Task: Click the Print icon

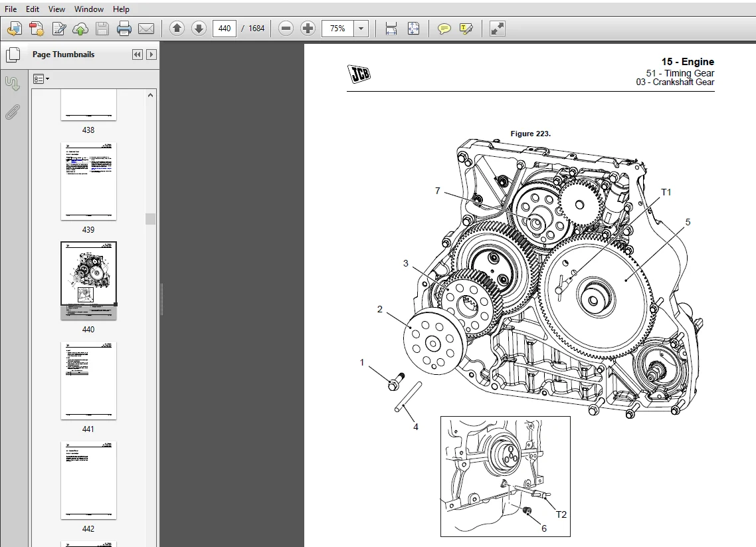Action: point(124,29)
